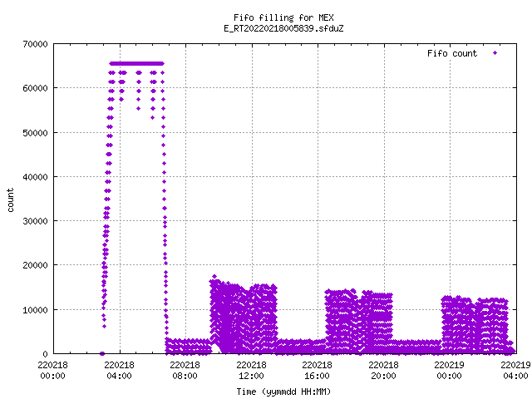Click the y-axis value 50000

(35, 133)
